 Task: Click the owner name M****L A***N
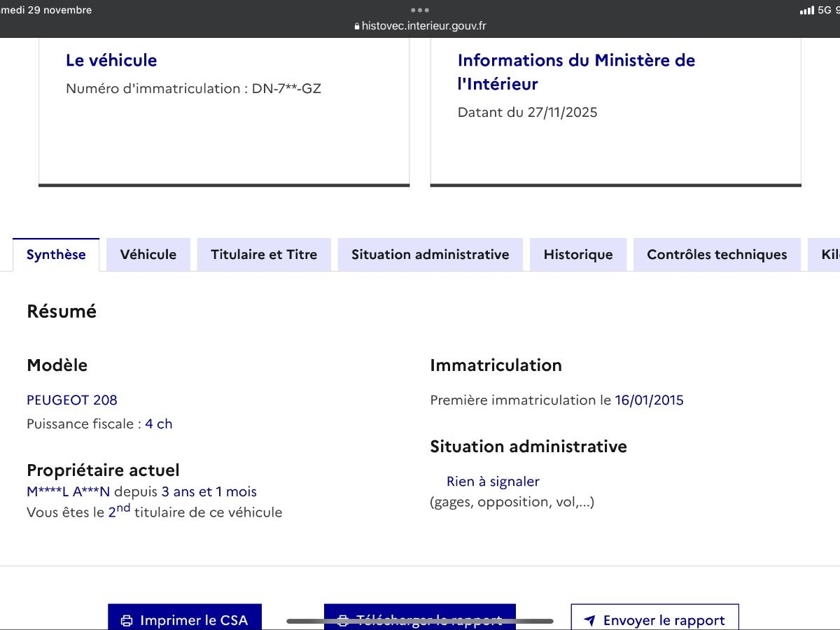[69, 492]
